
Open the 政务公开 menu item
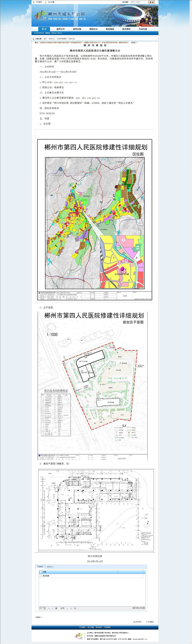pyautogui.click(x=60, y=29)
